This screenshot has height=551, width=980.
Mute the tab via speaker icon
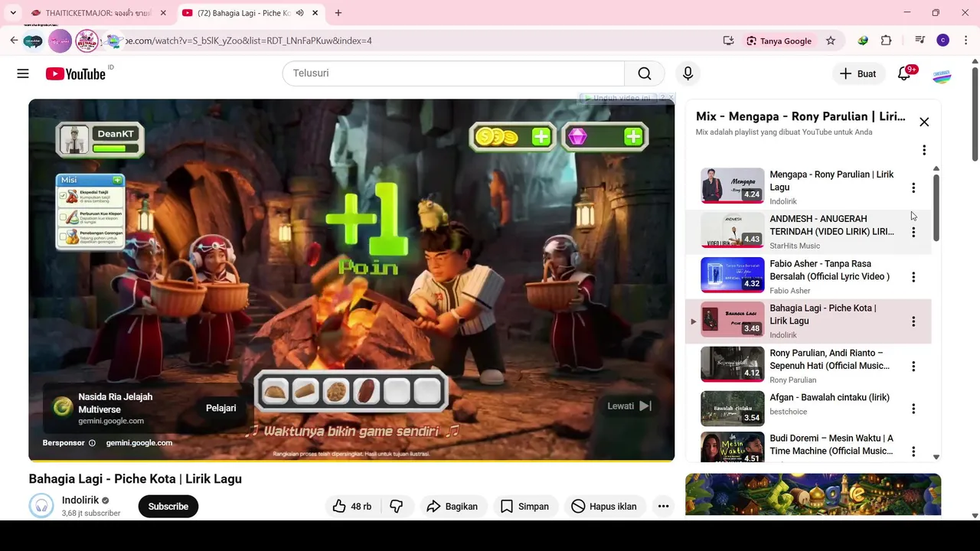click(299, 13)
